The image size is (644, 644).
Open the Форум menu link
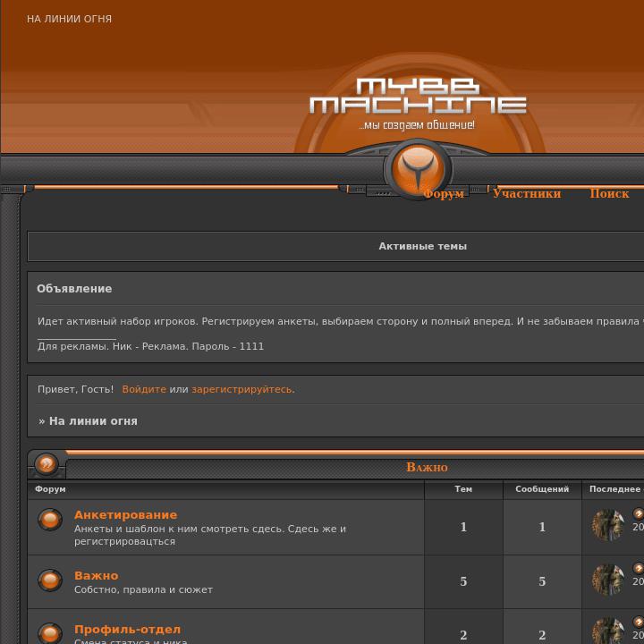pos(444,193)
